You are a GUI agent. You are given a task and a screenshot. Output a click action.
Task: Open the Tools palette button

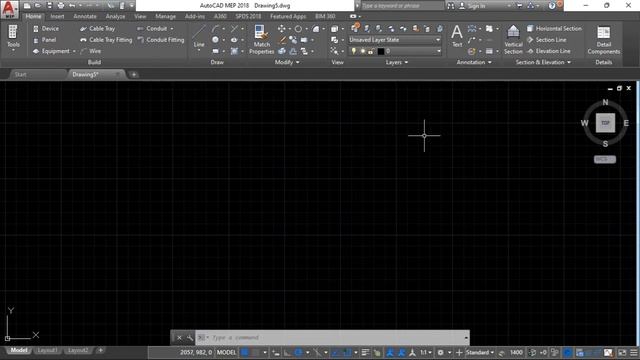click(13, 37)
